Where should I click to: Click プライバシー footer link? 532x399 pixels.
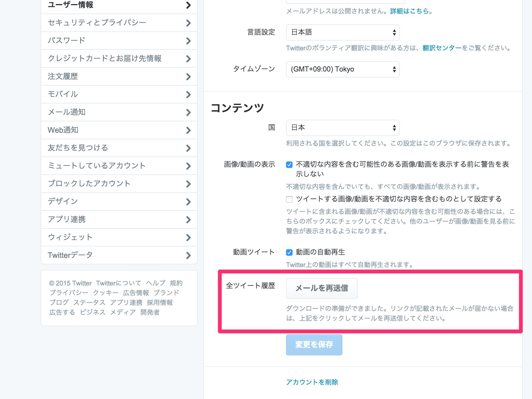click(69, 293)
